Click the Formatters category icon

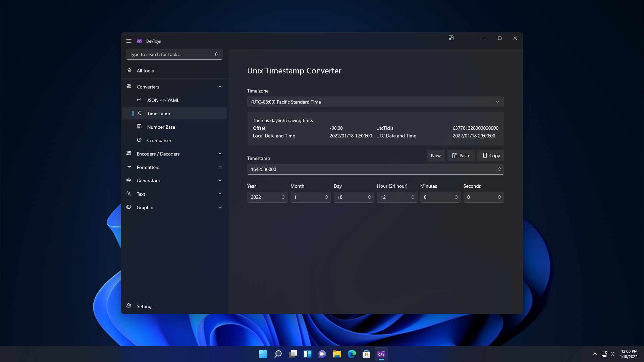click(129, 167)
